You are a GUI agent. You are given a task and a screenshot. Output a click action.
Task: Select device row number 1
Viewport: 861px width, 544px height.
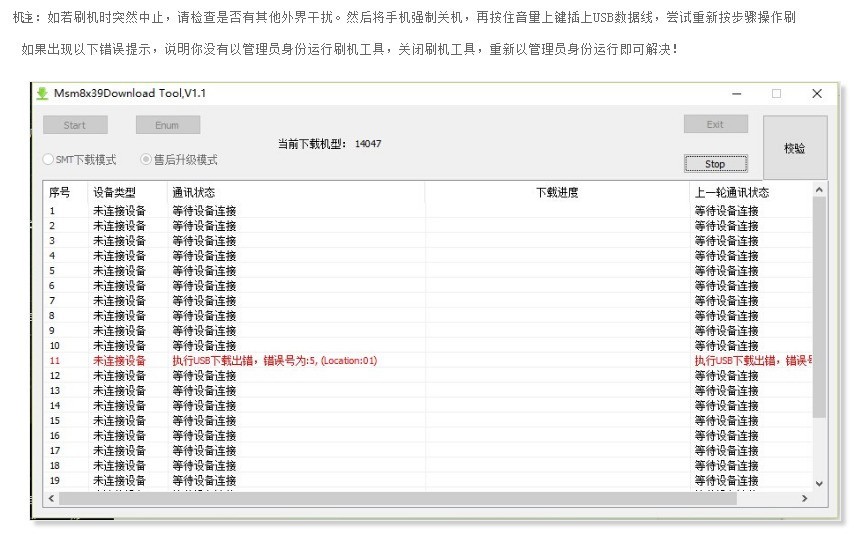click(428, 211)
